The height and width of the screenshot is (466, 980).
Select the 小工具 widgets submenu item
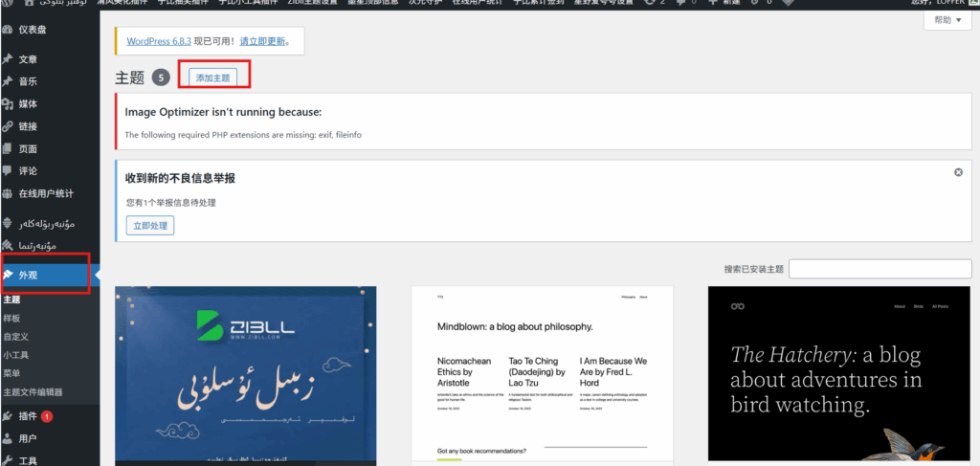tap(16, 355)
